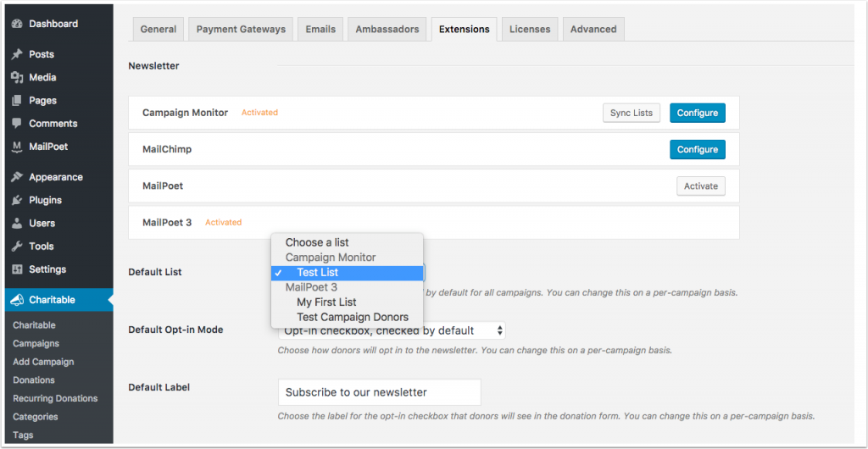Open the Categories submenu link

36,416
